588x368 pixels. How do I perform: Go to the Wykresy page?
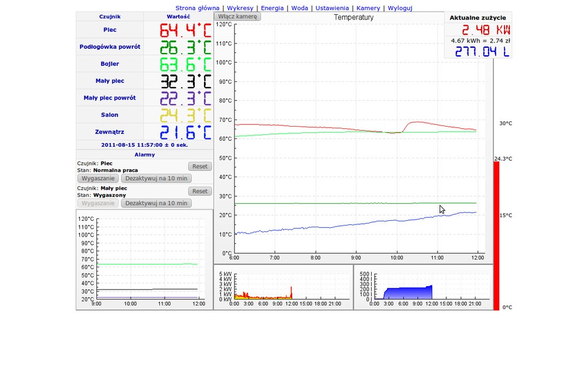(240, 8)
